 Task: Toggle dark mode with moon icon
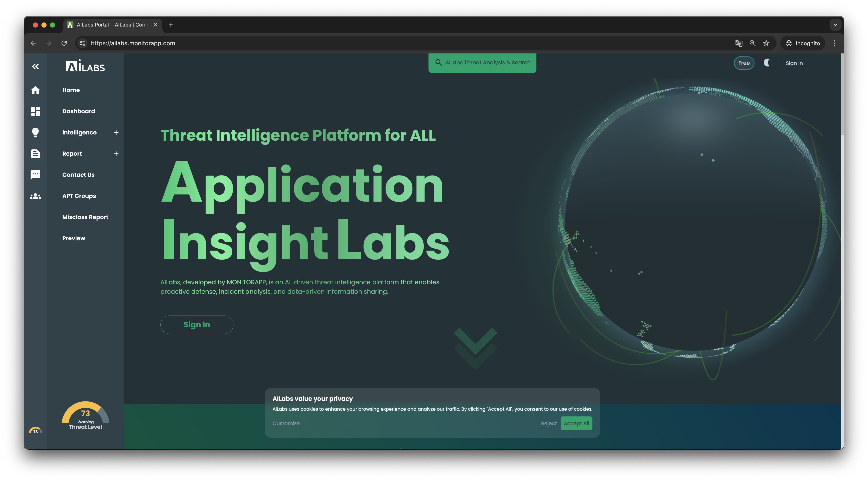coord(767,63)
